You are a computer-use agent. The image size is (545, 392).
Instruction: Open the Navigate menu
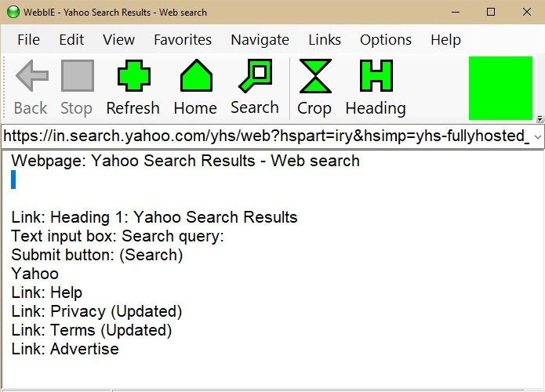pos(260,40)
